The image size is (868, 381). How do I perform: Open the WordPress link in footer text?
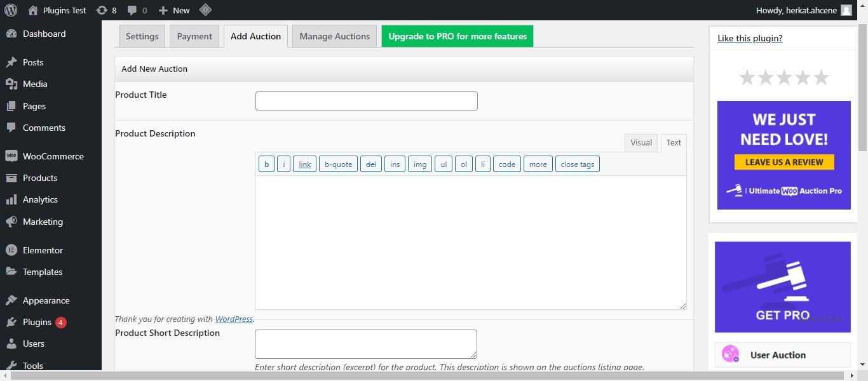pyautogui.click(x=234, y=319)
